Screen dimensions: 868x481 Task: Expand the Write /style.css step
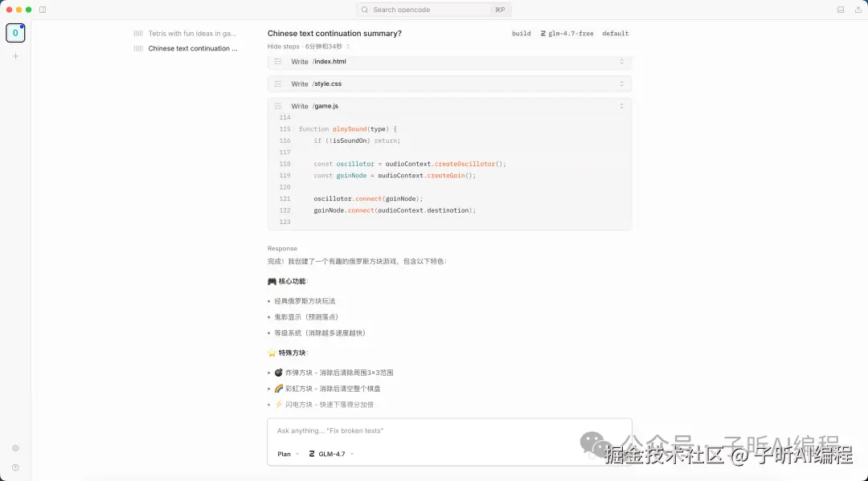(621, 84)
